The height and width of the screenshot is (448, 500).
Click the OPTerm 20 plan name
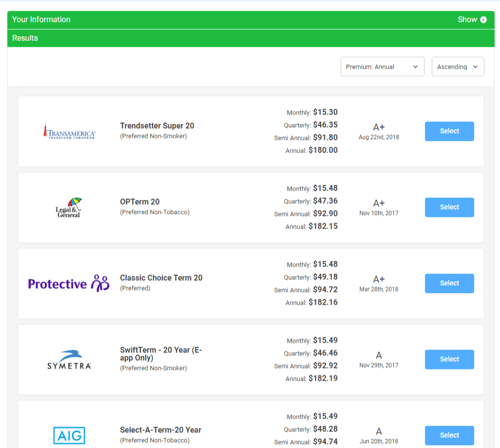[x=140, y=202]
